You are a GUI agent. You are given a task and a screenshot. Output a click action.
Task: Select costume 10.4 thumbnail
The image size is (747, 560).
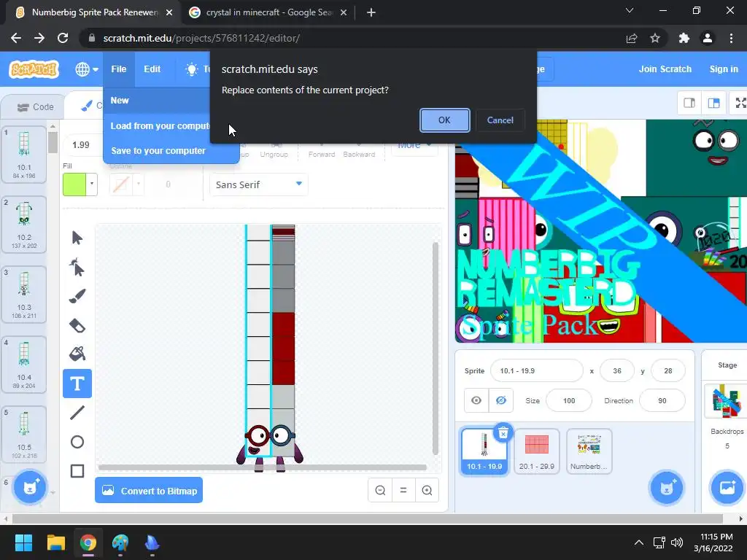[24, 365]
